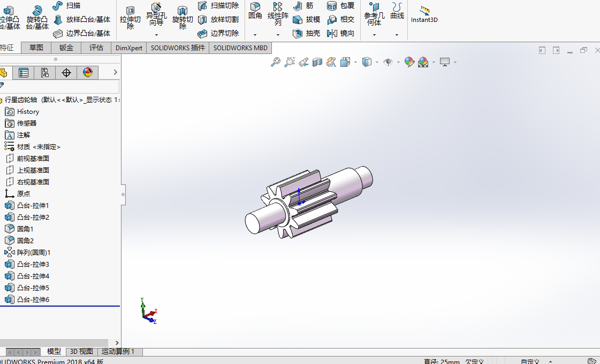Click the Intersect (相交) tool
The image size is (600, 364).
coord(340,19)
